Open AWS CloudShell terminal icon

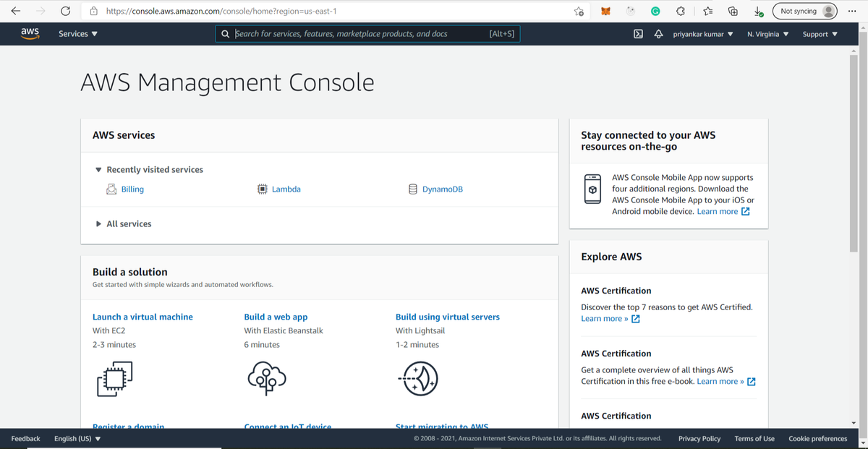(639, 34)
